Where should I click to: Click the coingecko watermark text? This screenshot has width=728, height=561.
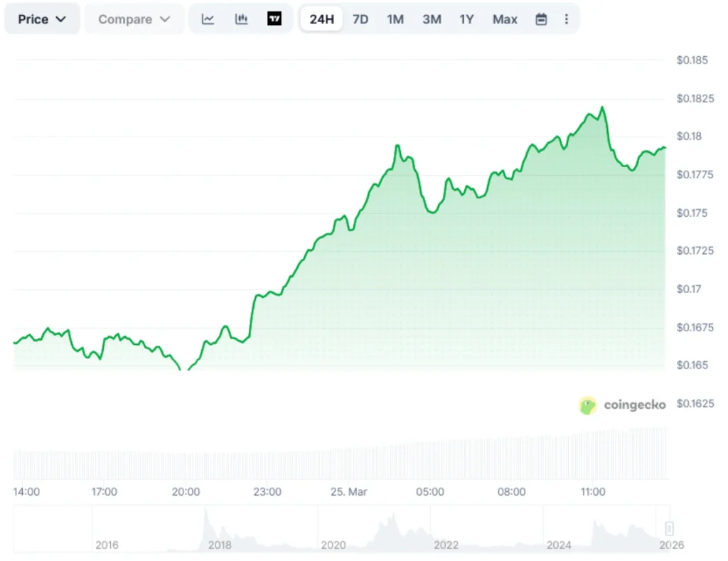point(635,405)
